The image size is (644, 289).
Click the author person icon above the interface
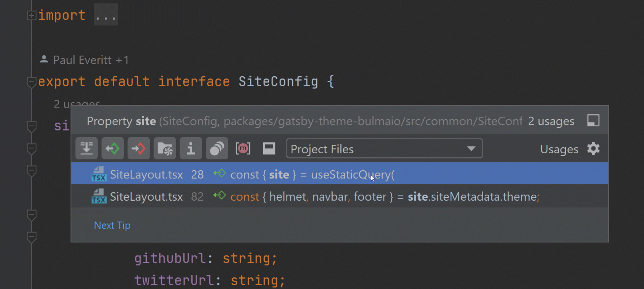tap(44, 59)
